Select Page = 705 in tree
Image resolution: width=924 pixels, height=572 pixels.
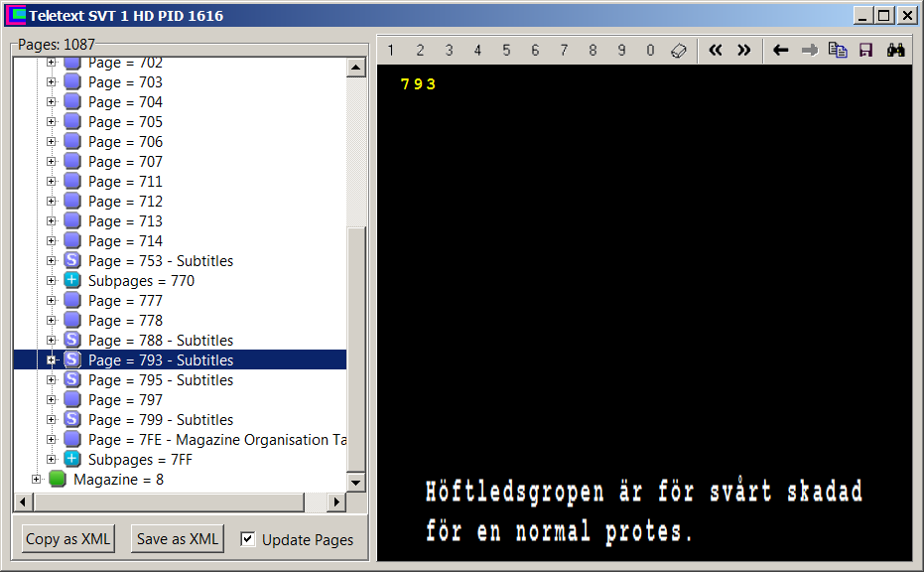point(125,122)
